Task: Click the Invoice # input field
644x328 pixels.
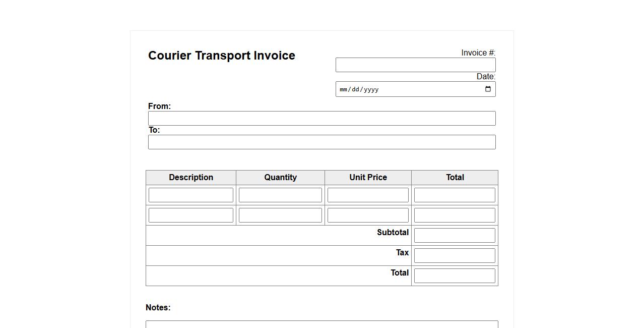Action: pyautogui.click(x=415, y=65)
